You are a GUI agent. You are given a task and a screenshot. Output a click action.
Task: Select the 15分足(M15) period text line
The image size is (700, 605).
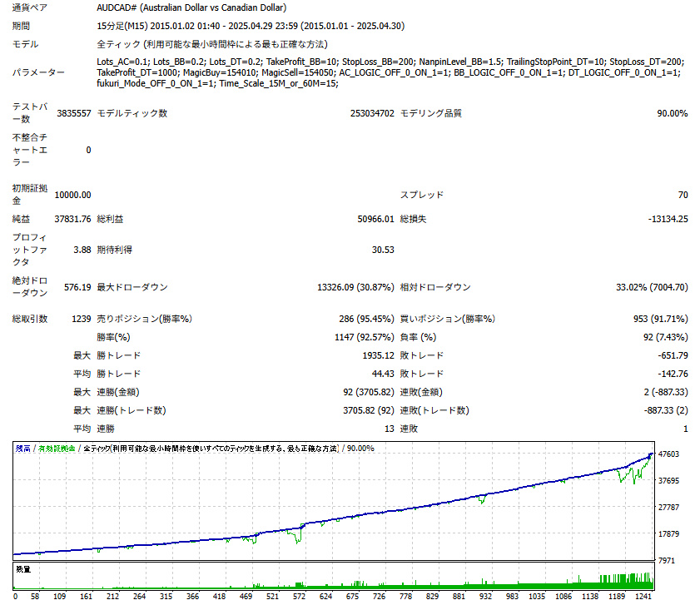[x=251, y=26]
